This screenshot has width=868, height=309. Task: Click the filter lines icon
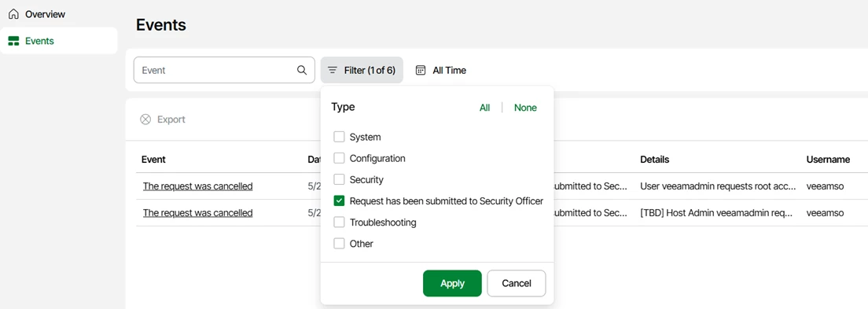click(332, 70)
